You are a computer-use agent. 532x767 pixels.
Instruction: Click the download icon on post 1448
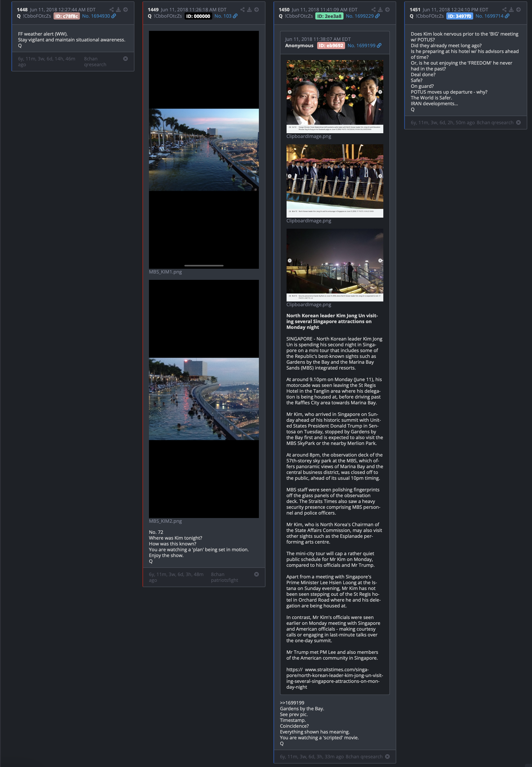click(118, 10)
